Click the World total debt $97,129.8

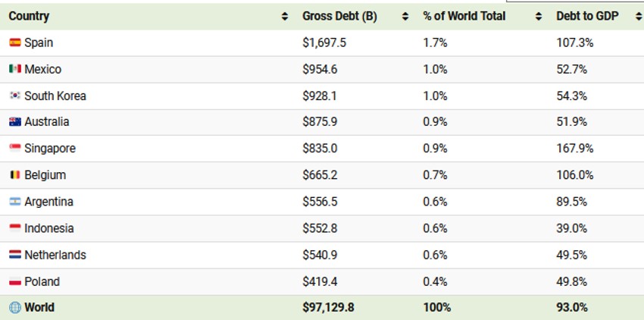pos(329,308)
